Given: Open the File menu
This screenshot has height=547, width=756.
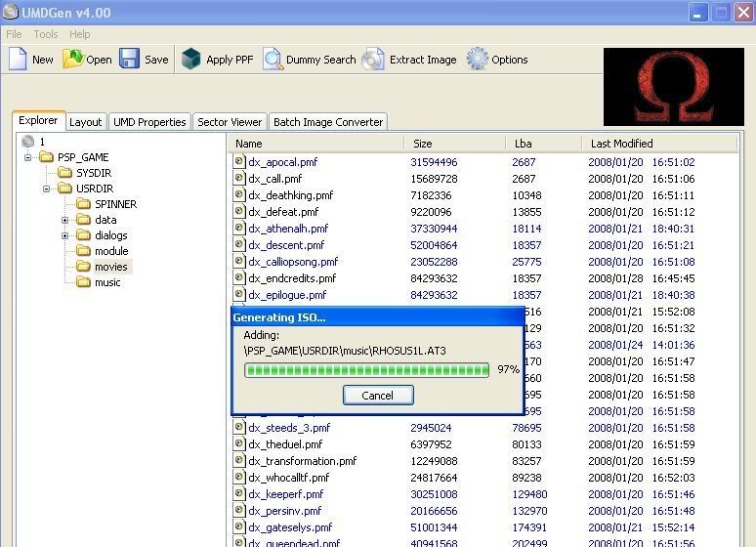Looking at the screenshot, I should point(14,34).
